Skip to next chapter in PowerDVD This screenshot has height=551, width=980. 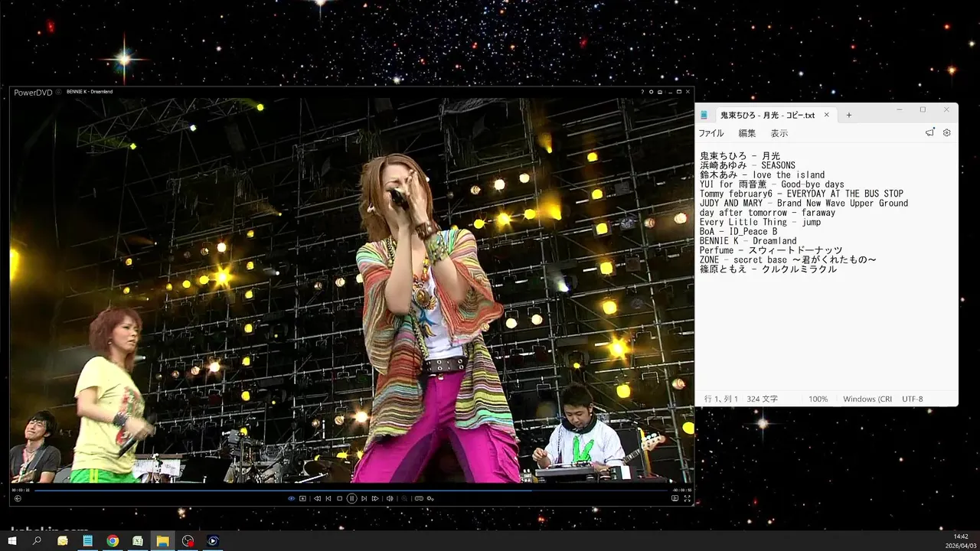pos(364,498)
